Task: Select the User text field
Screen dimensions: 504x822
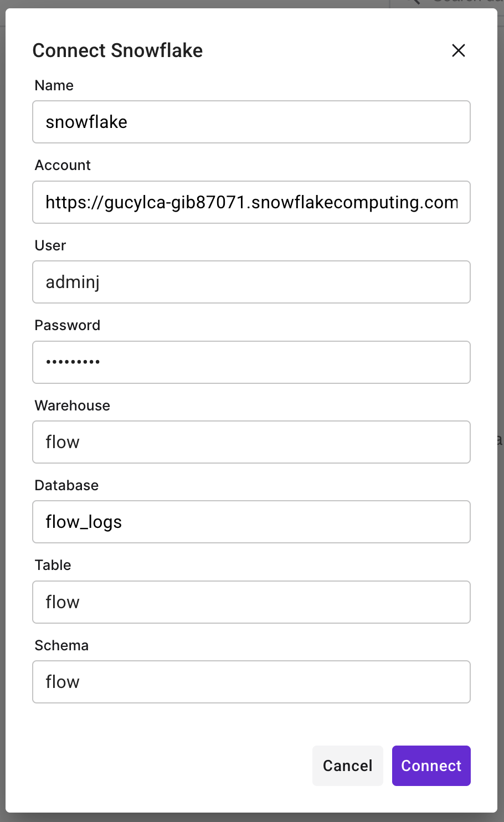Action: (x=251, y=282)
